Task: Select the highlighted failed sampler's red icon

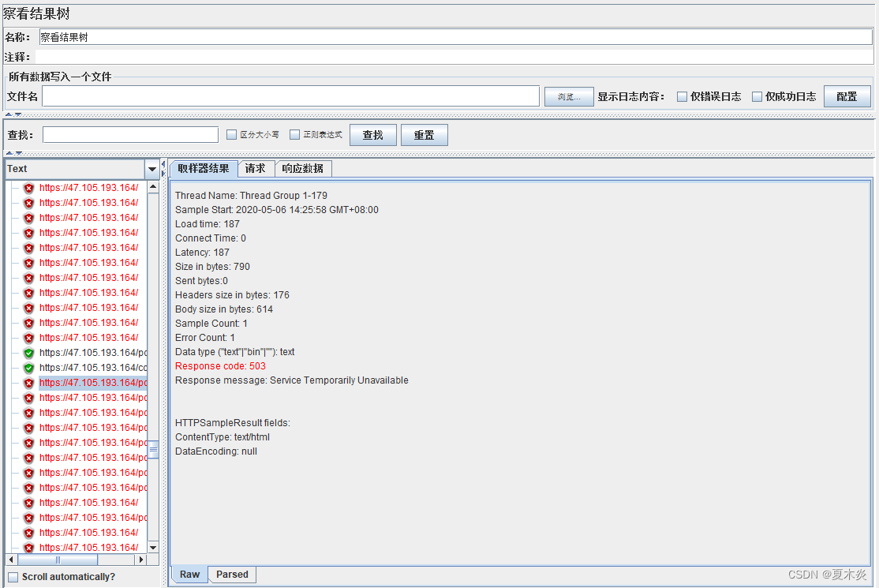Action: point(28,383)
